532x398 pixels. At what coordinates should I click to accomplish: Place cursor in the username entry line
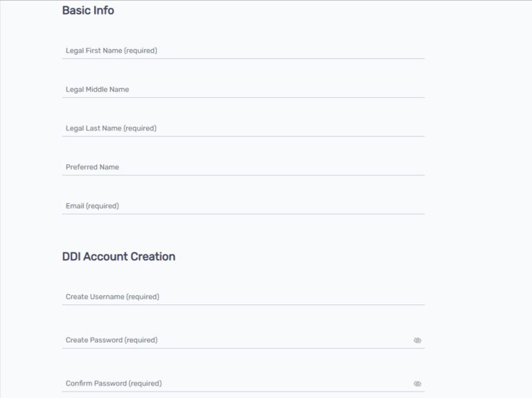click(242, 297)
